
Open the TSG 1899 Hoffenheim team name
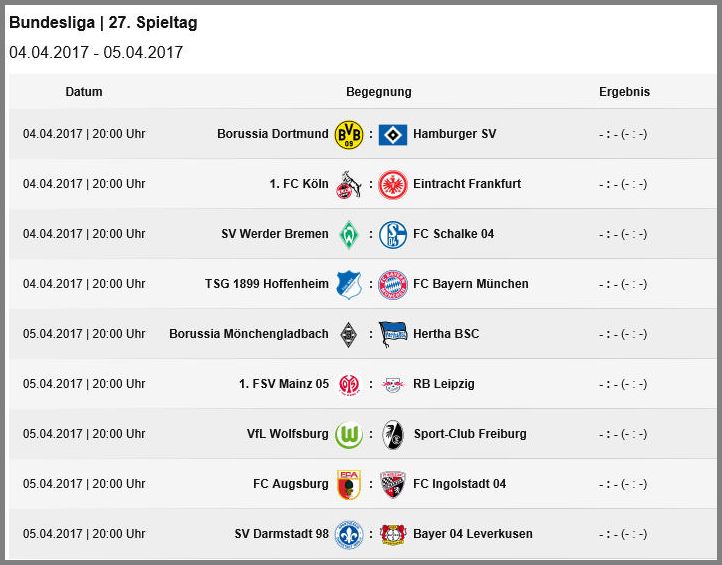tap(267, 284)
